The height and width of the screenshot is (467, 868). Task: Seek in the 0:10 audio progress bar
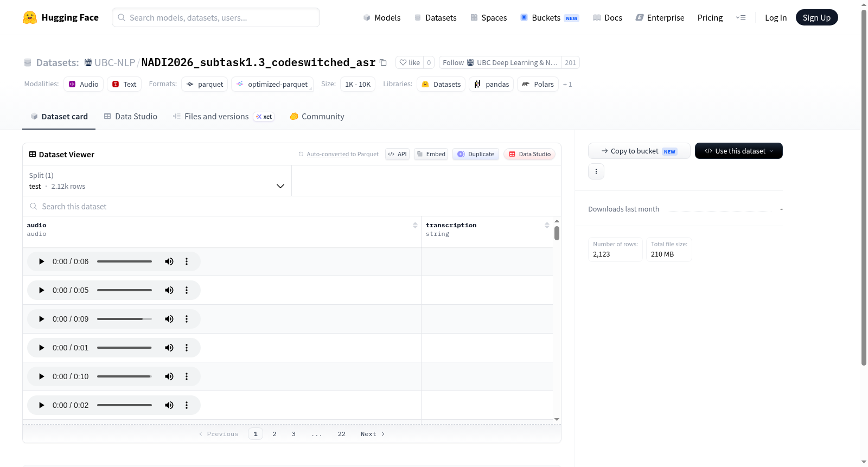pos(124,376)
